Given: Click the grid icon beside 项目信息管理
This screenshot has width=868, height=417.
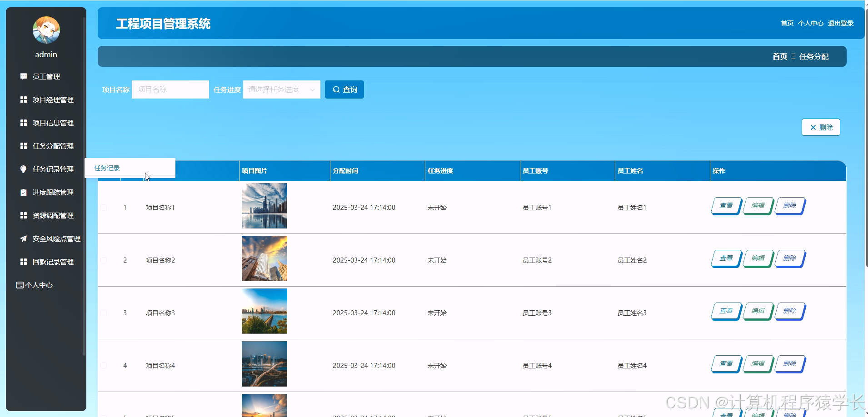Looking at the screenshot, I should 24,123.
